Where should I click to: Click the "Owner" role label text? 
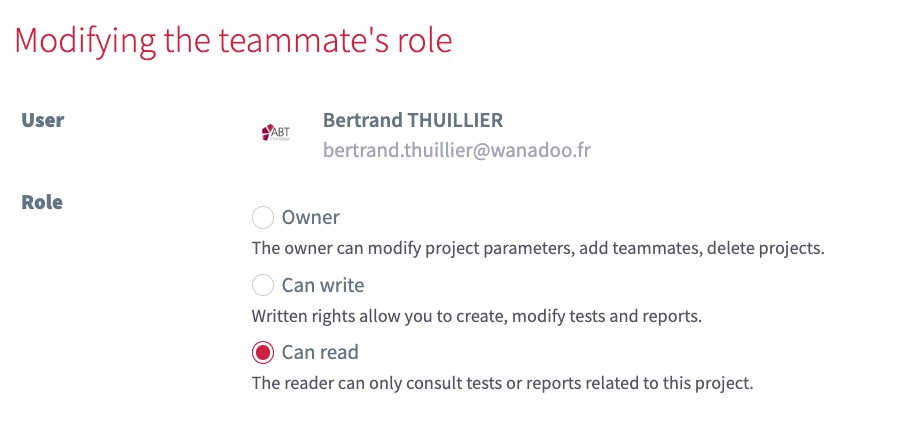tap(311, 218)
